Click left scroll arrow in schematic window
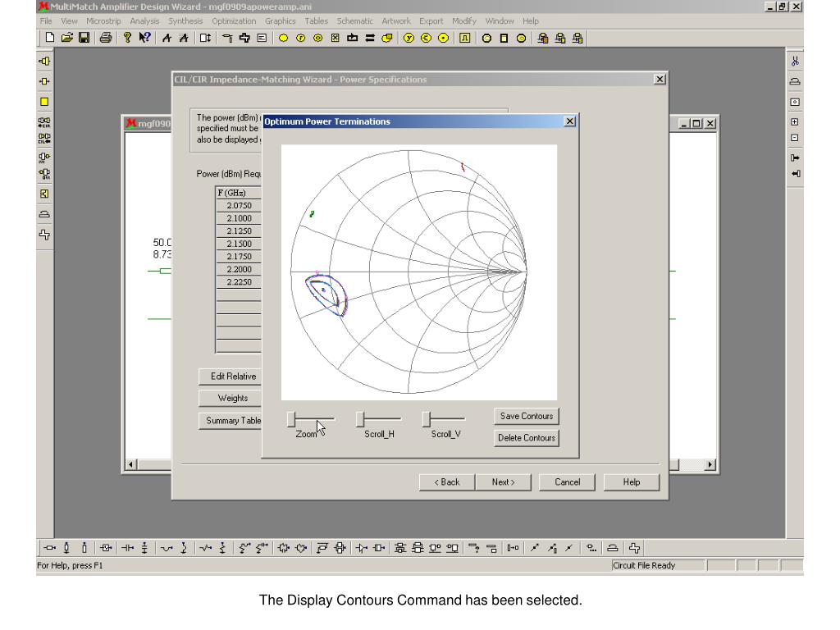 131,464
